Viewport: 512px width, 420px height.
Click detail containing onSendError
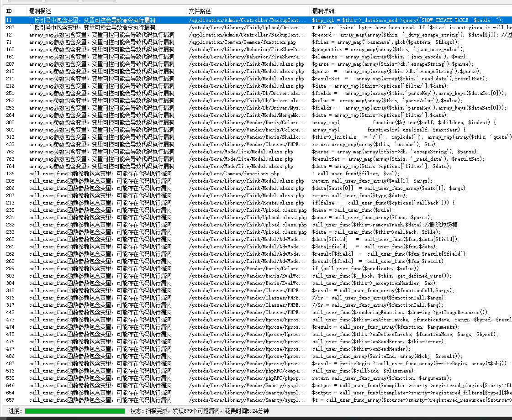coord(379,341)
